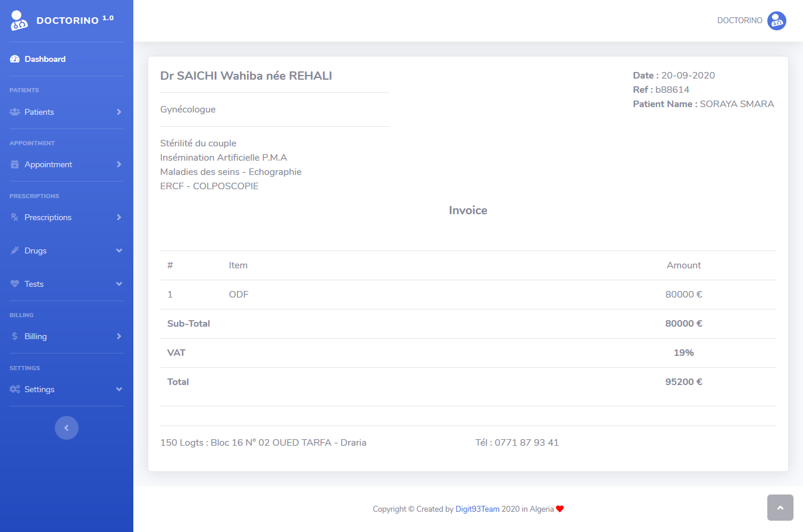The height and width of the screenshot is (532, 803).
Task: Click the Billing dollar sign icon
Action: coord(15,336)
